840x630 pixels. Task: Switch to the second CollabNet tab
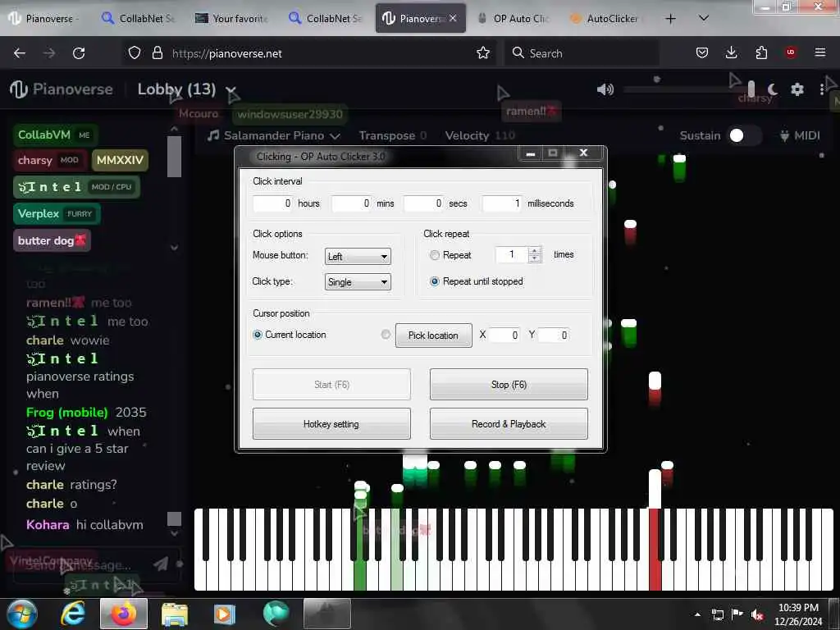[326, 19]
